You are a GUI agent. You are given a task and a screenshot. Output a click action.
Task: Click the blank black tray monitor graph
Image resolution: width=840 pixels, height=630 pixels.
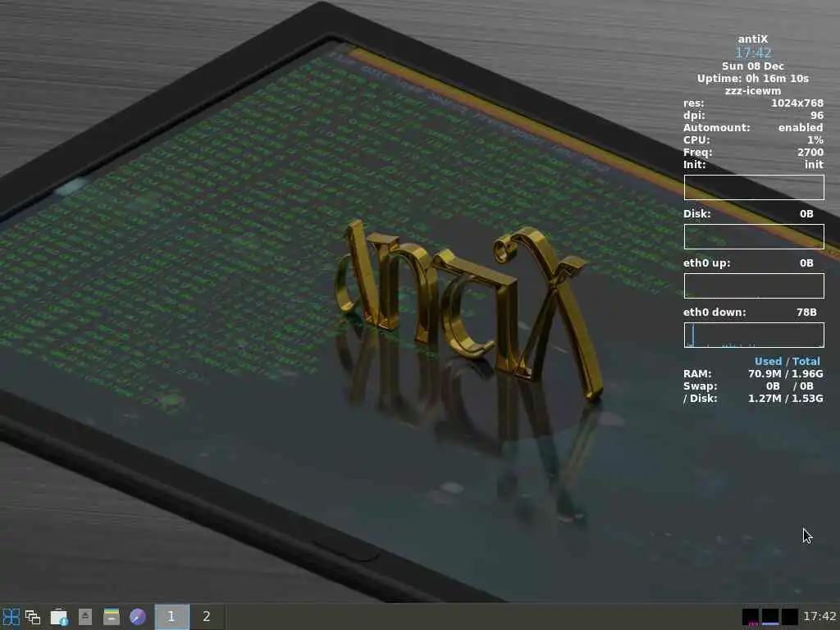tap(790, 617)
